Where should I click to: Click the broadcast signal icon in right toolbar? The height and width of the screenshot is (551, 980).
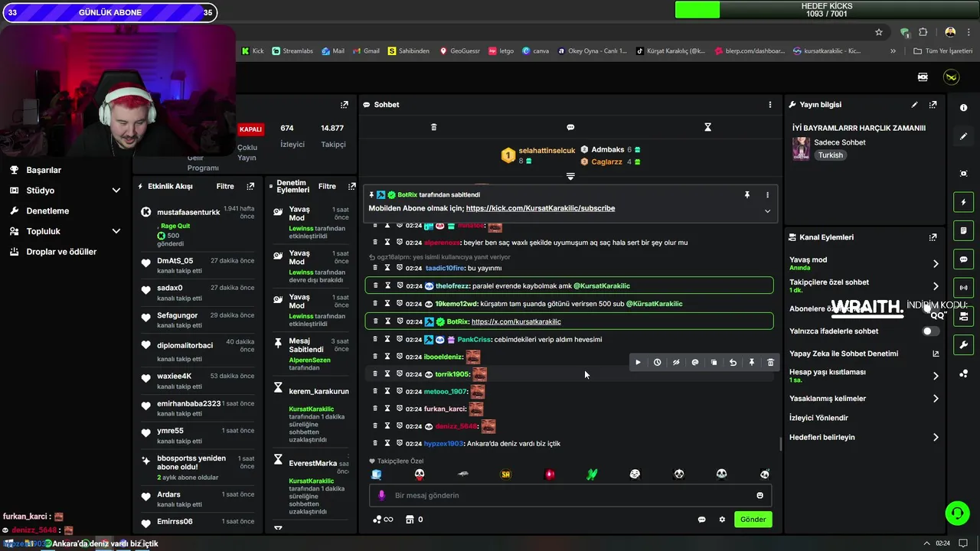pos(963,288)
